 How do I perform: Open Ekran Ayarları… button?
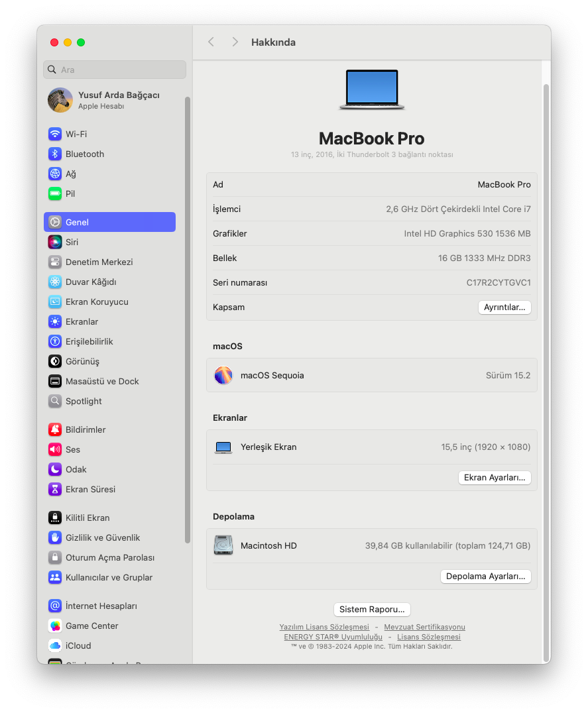click(x=495, y=477)
